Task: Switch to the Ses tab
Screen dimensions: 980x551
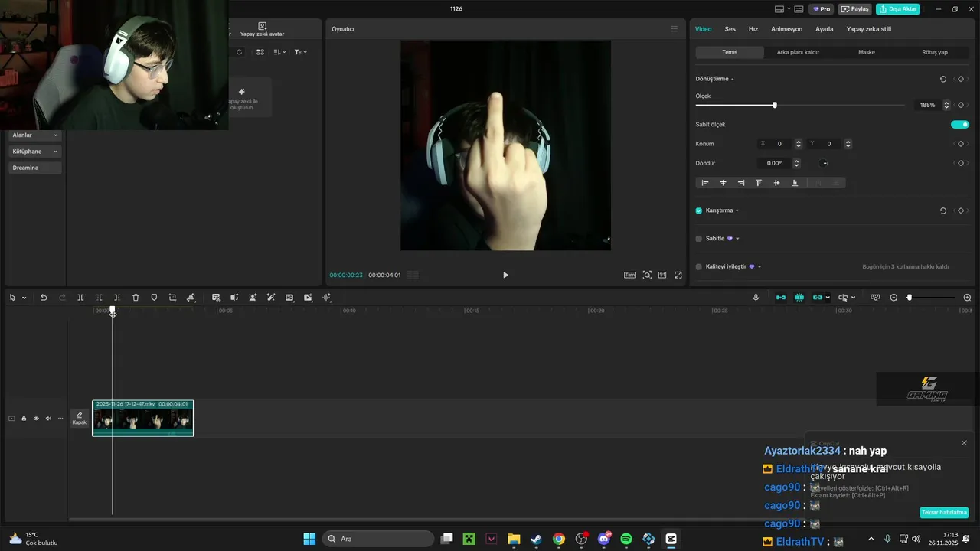Action: pyautogui.click(x=730, y=29)
